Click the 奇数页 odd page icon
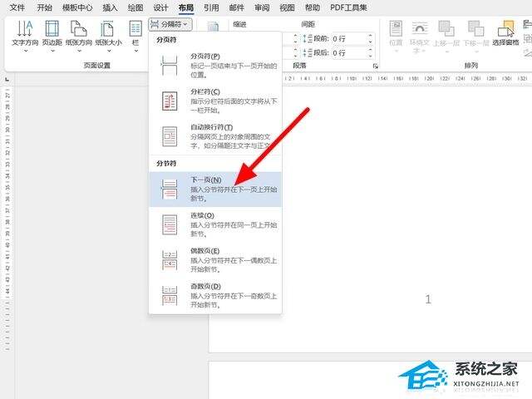 (170, 296)
